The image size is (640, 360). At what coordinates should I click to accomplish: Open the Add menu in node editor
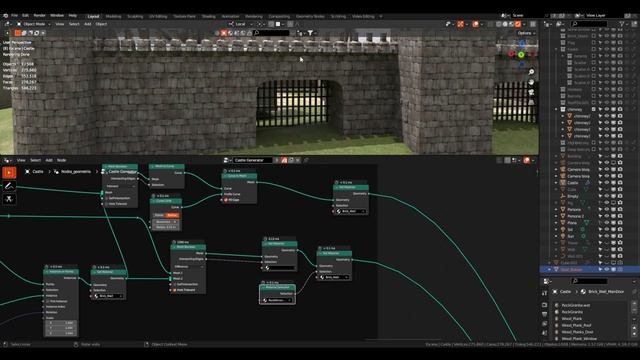[x=49, y=160]
